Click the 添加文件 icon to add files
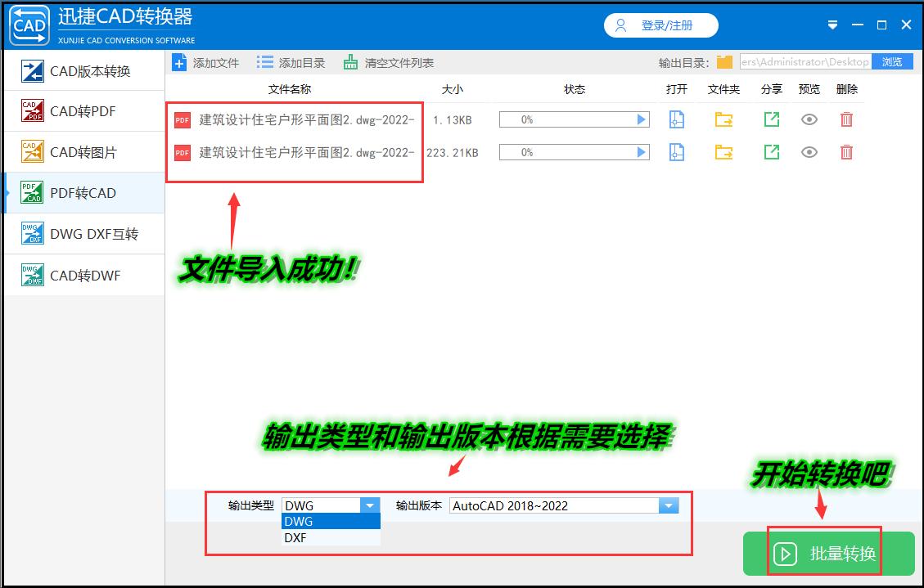924x588 pixels. [180, 61]
